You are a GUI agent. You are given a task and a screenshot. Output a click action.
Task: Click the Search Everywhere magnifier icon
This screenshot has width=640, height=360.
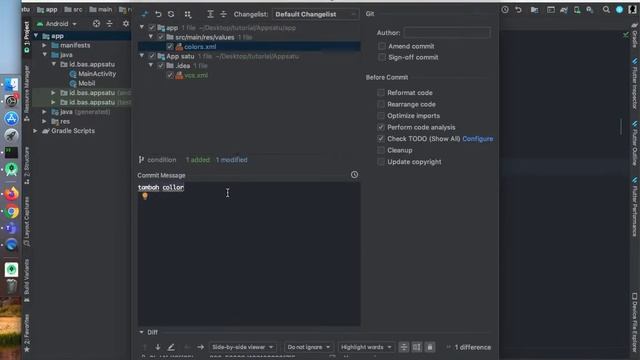[x=606, y=9]
